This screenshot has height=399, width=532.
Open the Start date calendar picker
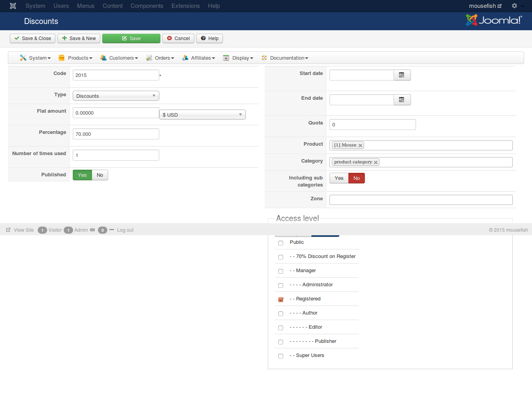coord(402,75)
